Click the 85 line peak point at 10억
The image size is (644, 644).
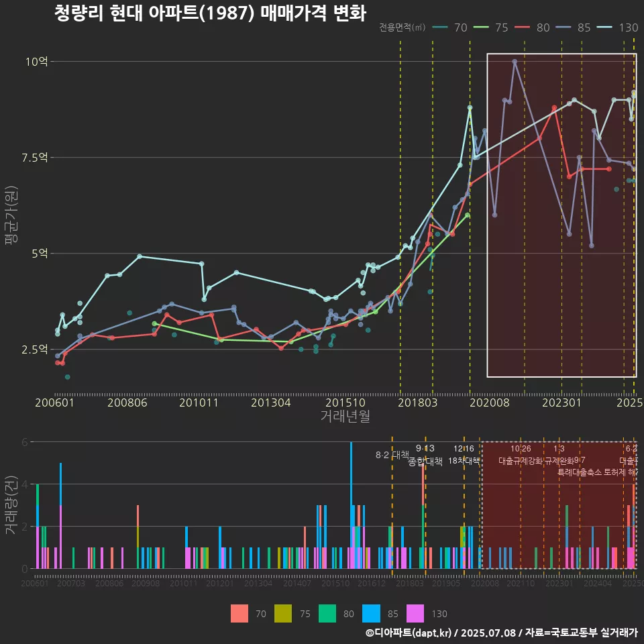click(515, 62)
